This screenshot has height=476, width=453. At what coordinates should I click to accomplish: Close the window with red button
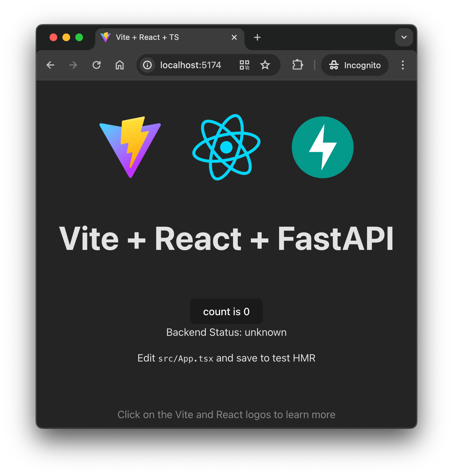click(53, 37)
